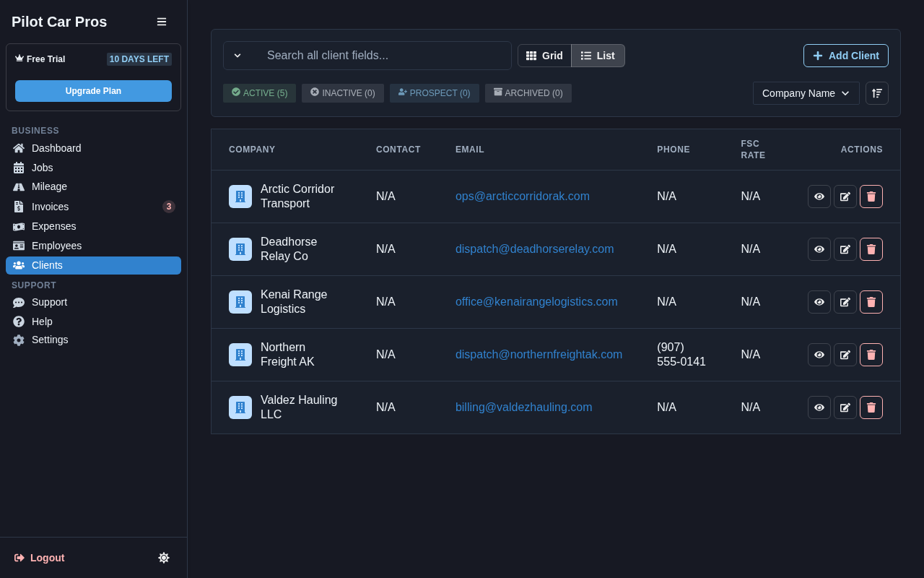Delete the Kenai Range Logistics client
The height and width of the screenshot is (578, 924).
(871, 302)
